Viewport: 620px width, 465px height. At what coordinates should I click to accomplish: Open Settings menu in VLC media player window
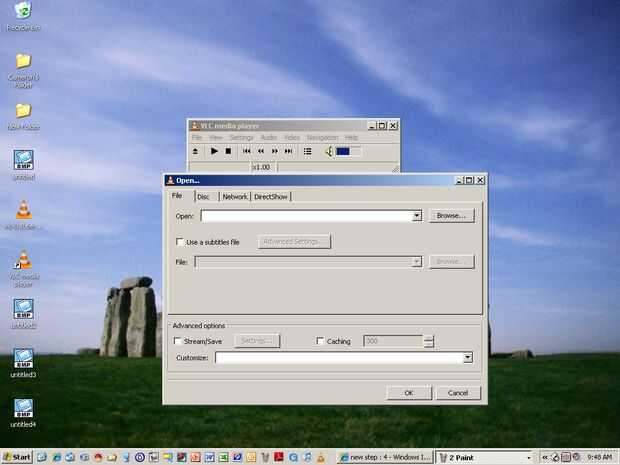[x=241, y=137]
